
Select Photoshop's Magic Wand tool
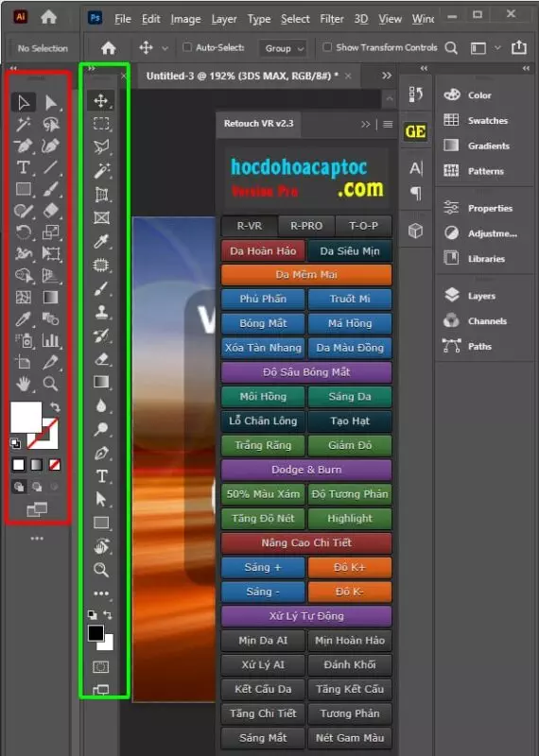coord(101,170)
